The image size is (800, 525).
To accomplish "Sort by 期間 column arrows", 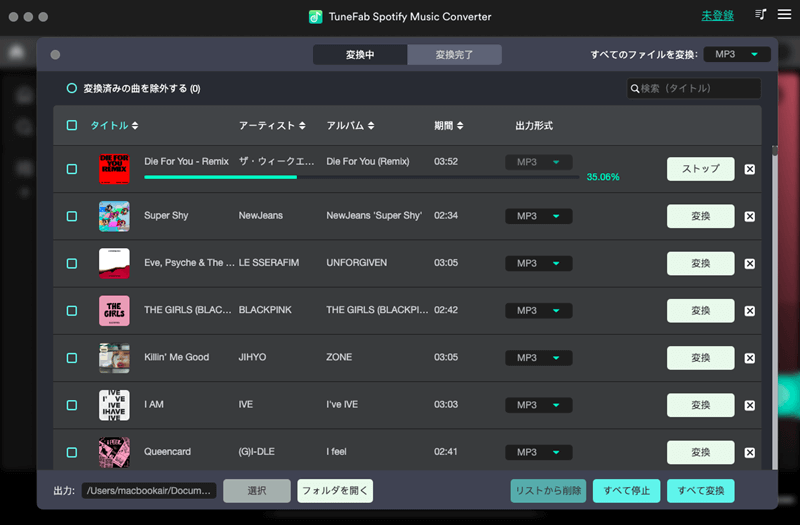I will point(460,126).
